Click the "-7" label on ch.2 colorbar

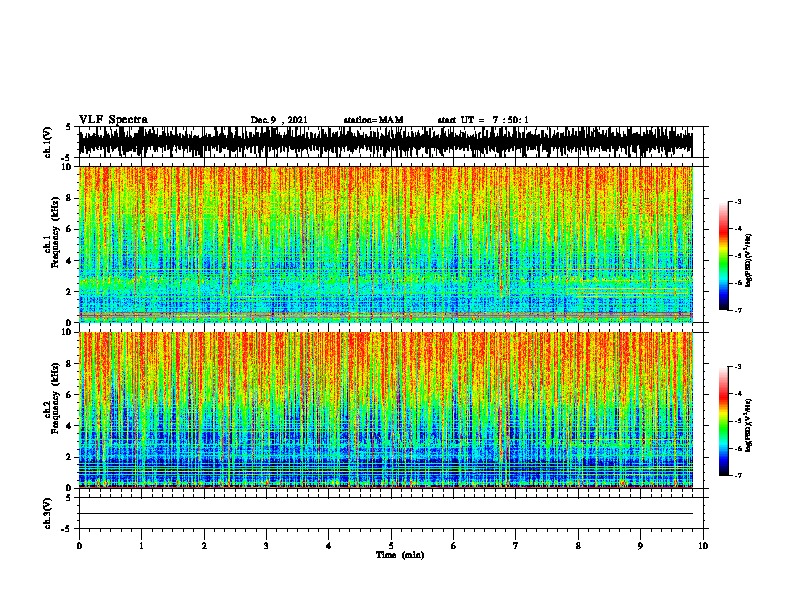(737, 475)
